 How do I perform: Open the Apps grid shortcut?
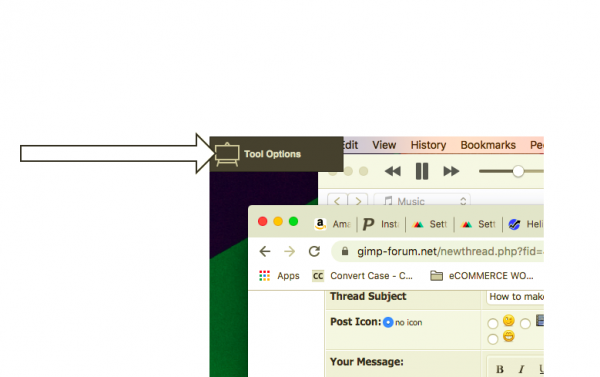click(279, 276)
